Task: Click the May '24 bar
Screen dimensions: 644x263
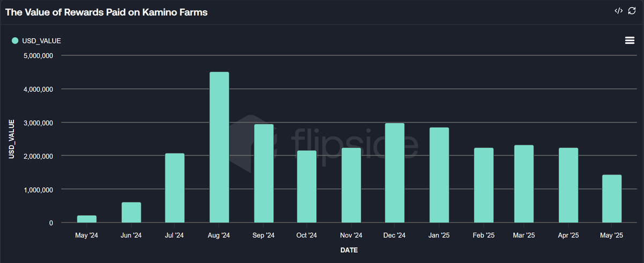Action: click(87, 219)
